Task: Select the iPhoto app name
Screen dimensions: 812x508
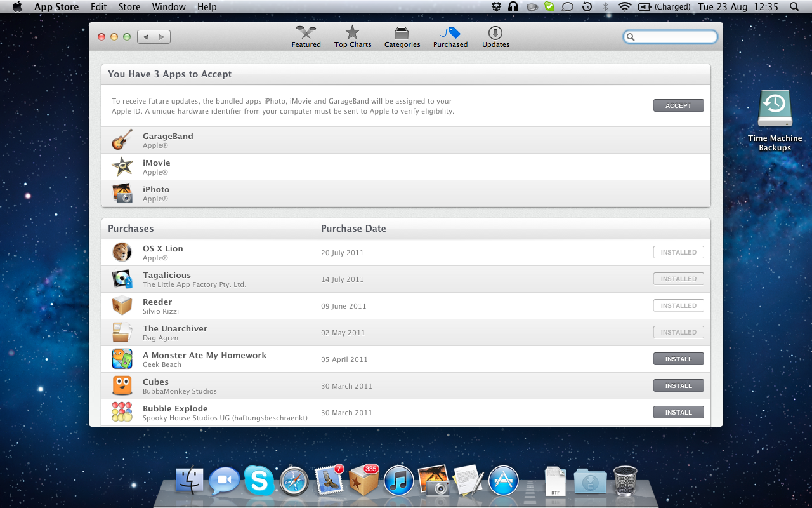Action: click(x=156, y=190)
